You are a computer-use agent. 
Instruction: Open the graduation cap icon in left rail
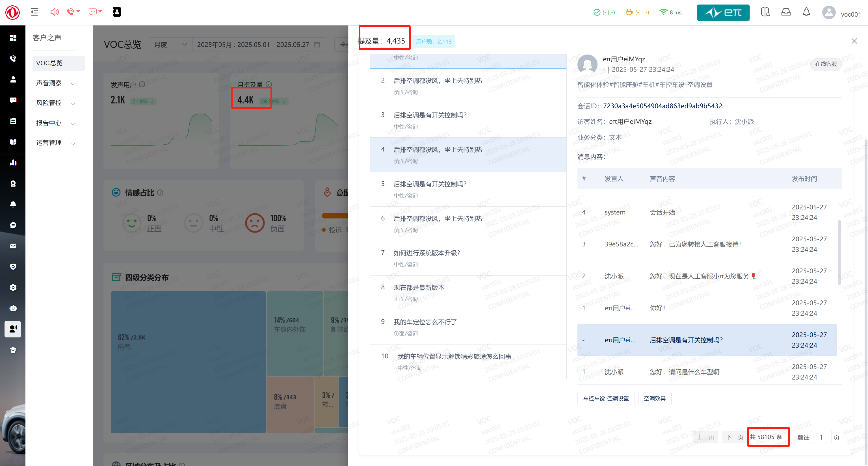13,350
